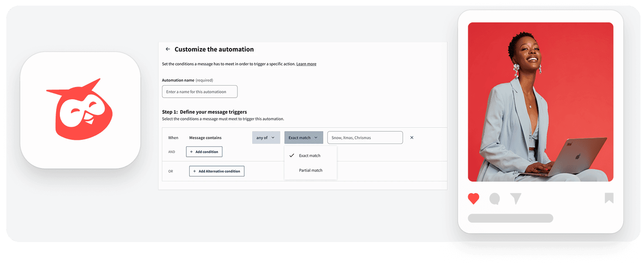Viewport: 644px width, 264px height.
Task: Click the Automation name input field
Action: [x=199, y=92]
